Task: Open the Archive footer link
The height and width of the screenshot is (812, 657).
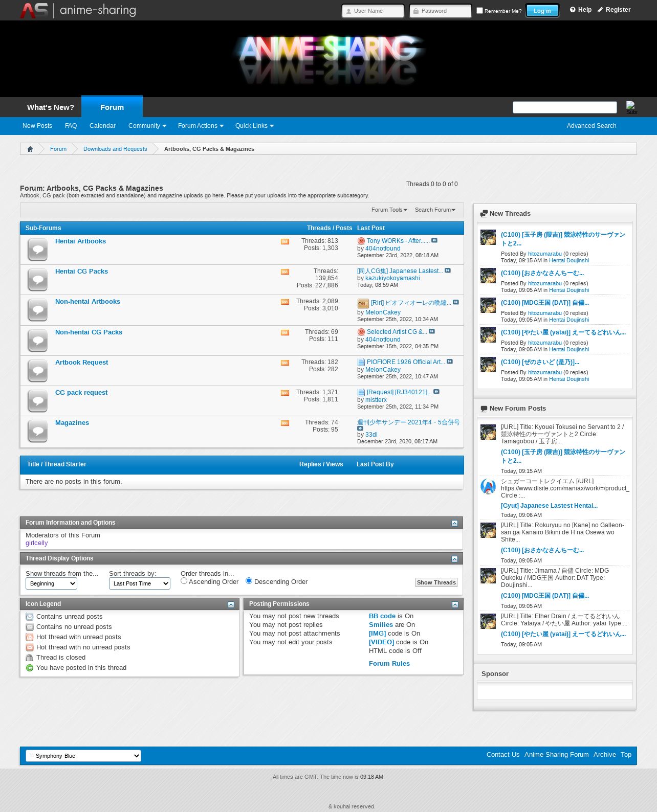Action: coord(605,755)
